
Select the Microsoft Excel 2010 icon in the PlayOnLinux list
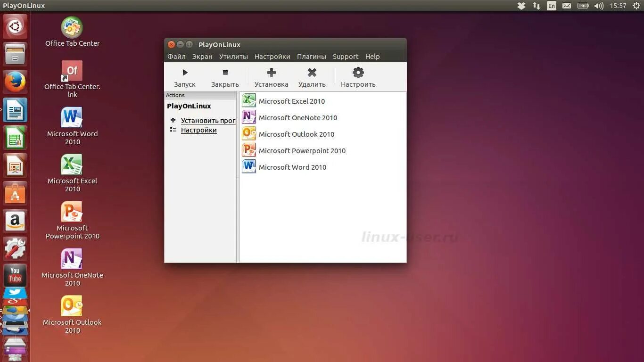(248, 100)
